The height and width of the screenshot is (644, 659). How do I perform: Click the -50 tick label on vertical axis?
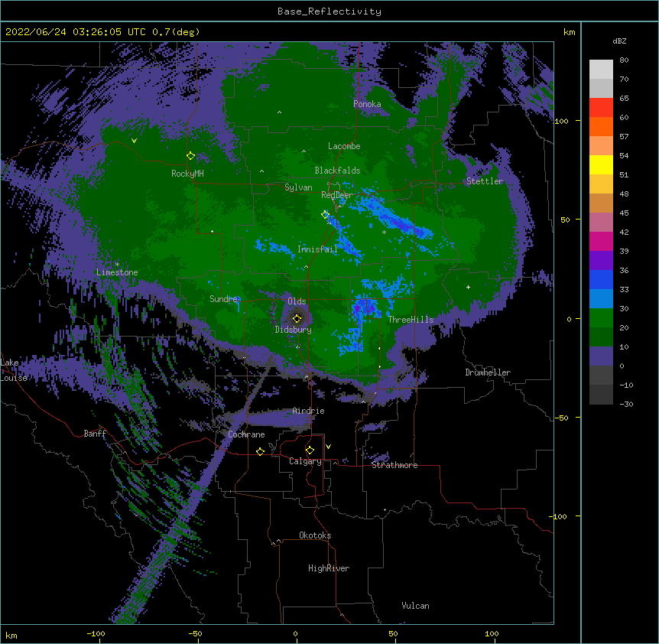pos(561,418)
